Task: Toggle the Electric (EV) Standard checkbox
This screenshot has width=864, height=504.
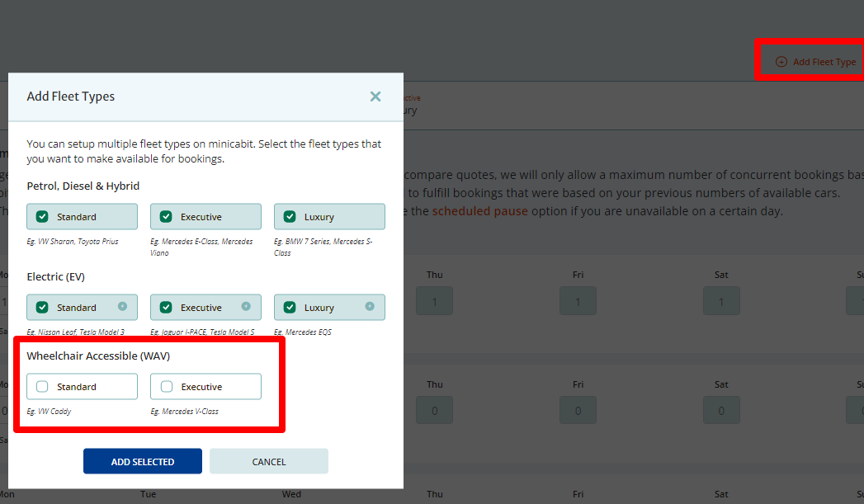Action: (x=42, y=308)
